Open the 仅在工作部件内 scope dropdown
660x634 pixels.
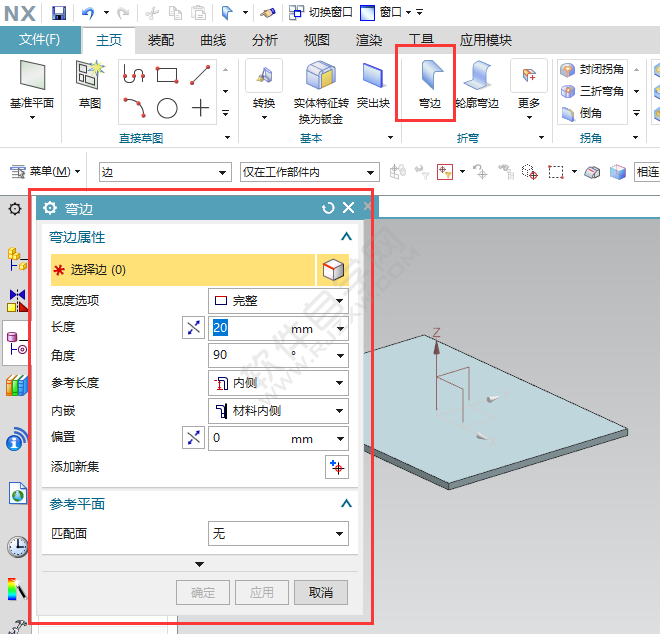[310, 172]
